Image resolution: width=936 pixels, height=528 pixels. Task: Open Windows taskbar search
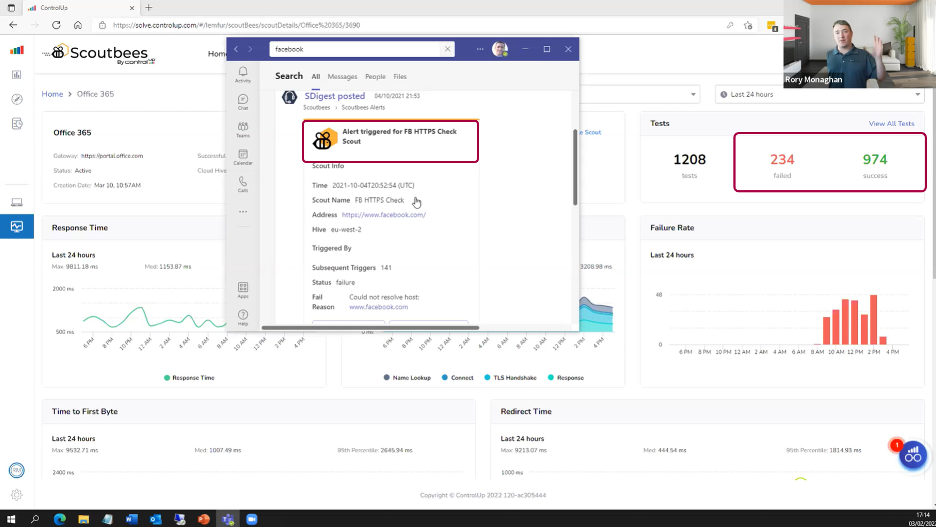tap(35, 519)
